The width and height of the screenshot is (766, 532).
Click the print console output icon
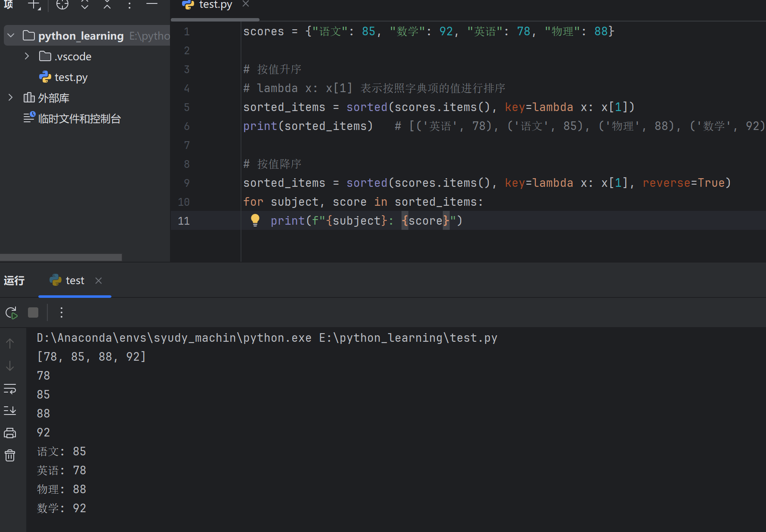[10, 433]
